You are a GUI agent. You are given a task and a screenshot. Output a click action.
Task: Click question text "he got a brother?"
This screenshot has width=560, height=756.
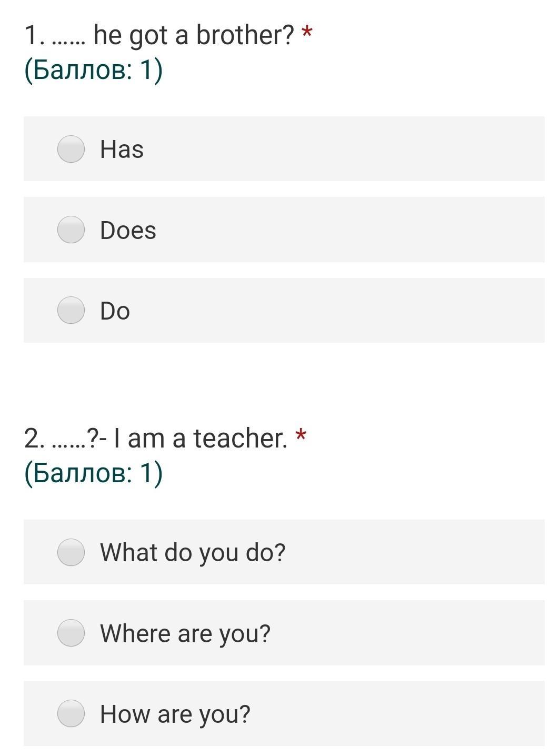193,36
